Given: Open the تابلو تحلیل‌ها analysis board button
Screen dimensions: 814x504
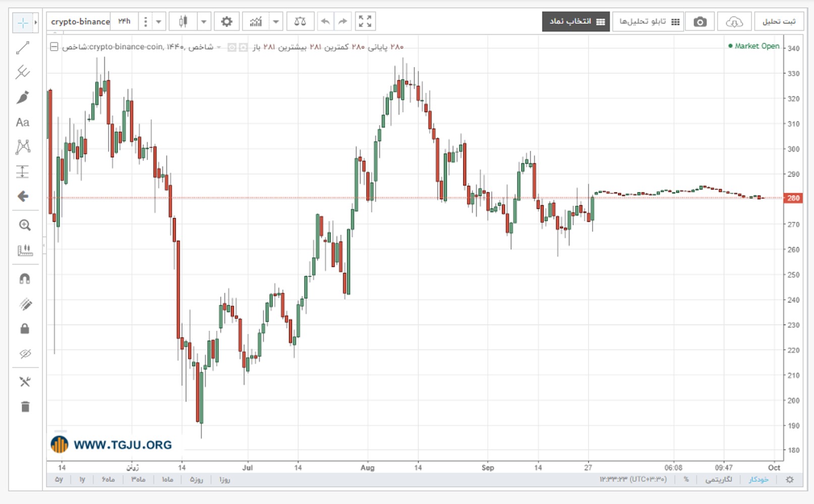Looking at the screenshot, I should click(x=649, y=22).
